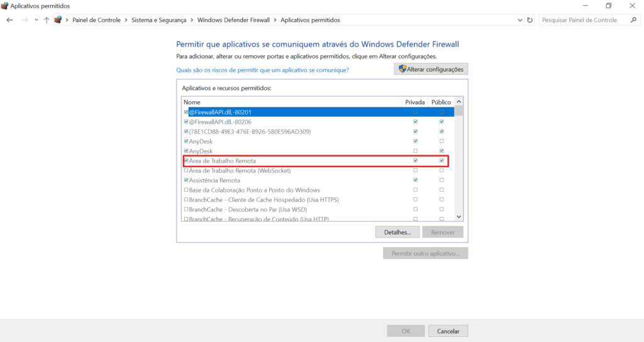Expand the address bar history dropdown
Screen dimensions: 644x342
point(519,19)
